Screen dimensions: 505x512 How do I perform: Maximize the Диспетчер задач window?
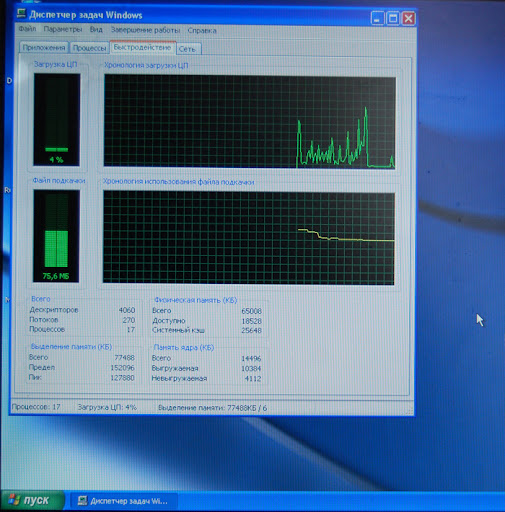(393, 18)
